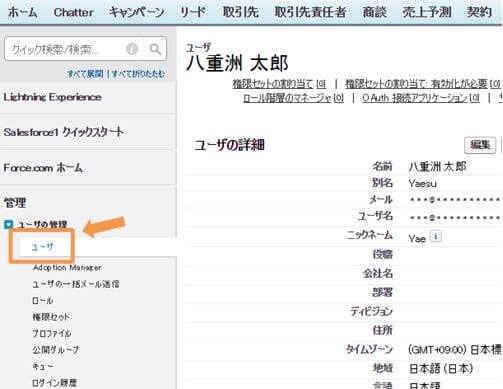This screenshot has width=503, height=389.
Task: Open 権限セット in the sidebar
Action: 51,317
